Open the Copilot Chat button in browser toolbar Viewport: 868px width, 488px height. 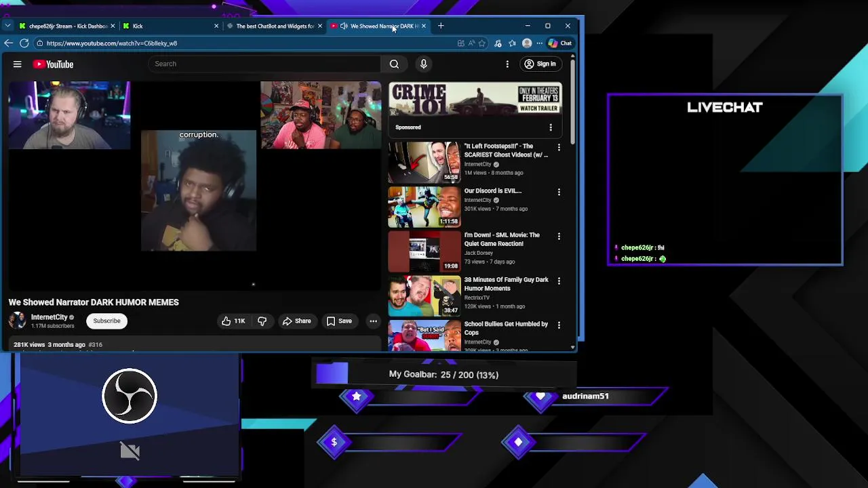[560, 43]
